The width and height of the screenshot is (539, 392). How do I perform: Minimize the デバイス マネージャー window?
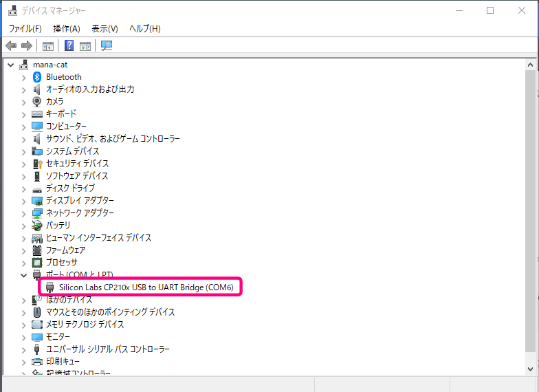point(459,11)
